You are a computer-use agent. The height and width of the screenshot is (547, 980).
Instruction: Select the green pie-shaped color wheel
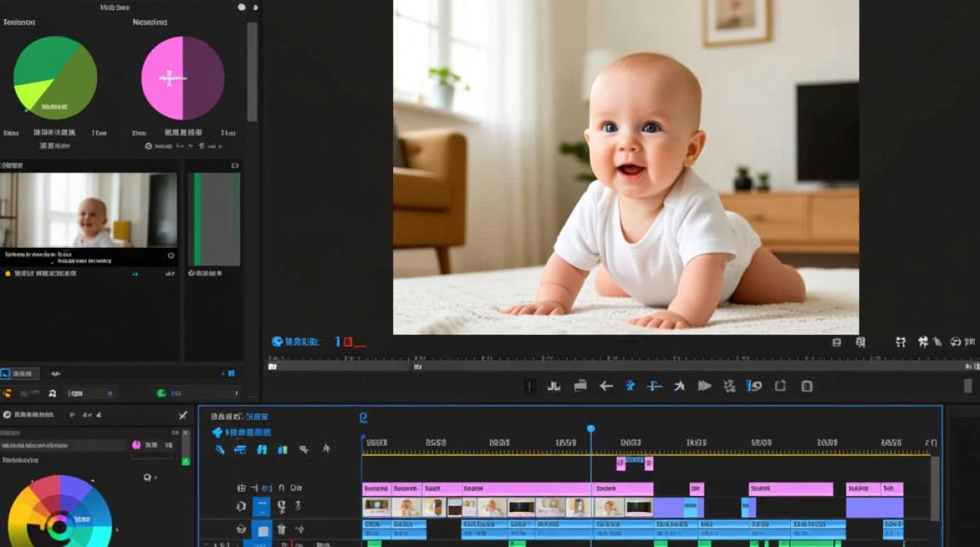tap(55, 78)
